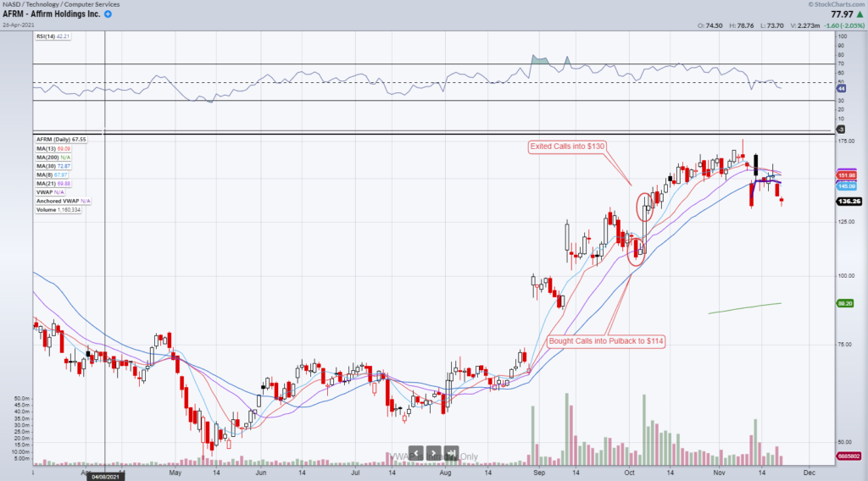Click the red 151.98 moving-average tag
The image size is (868, 481).
pyautogui.click(x=847, y=175)
